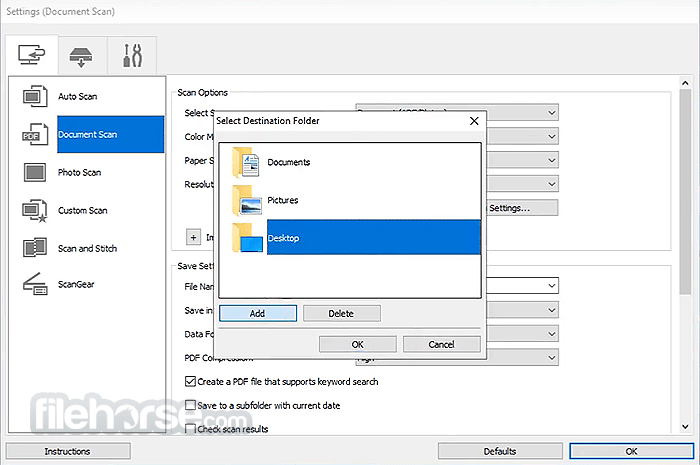Click the Defaults button
Image resolution: width=700 pixels, height=465 pixels.
coord(500,451)
